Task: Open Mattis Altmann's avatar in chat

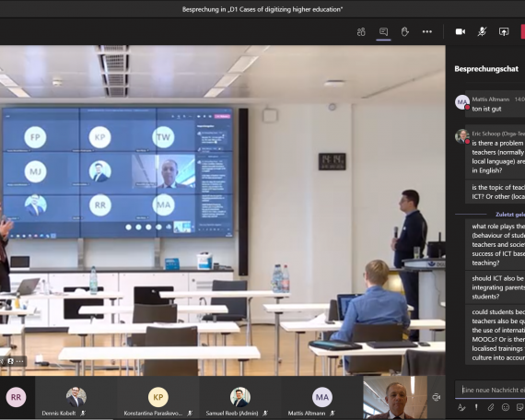Action: [x=462, y=102]
